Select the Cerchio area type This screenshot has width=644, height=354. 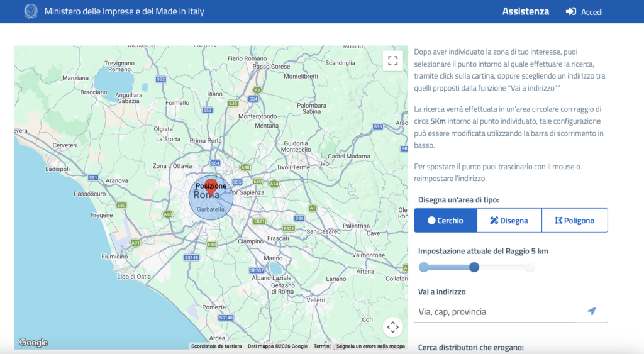pos(445,220)
